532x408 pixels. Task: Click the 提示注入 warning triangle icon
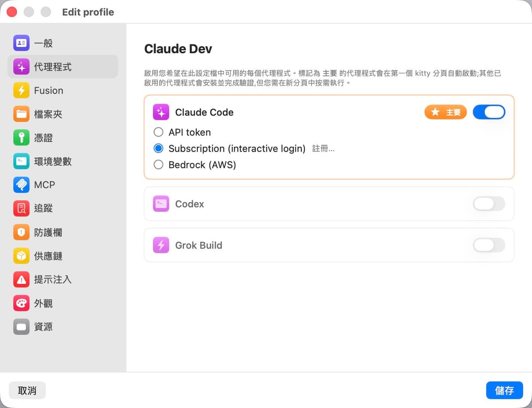coord(21,279)
